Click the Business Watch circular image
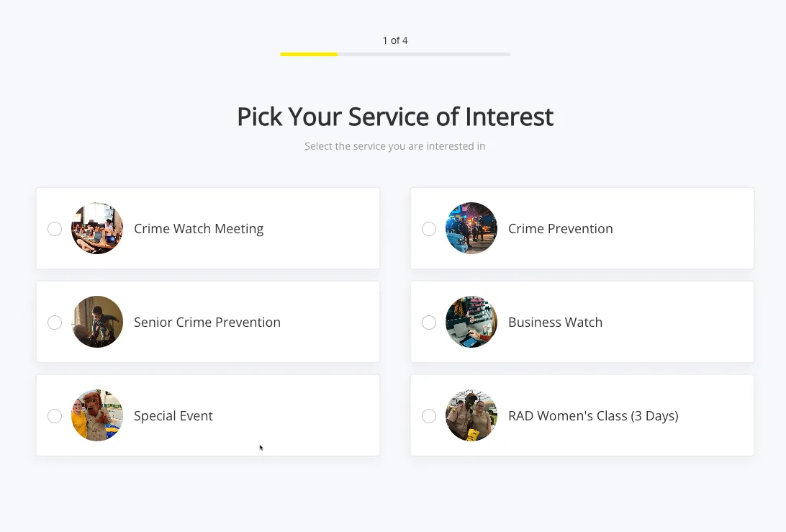Viewport: 786px width, 532px height. (471, 322)
